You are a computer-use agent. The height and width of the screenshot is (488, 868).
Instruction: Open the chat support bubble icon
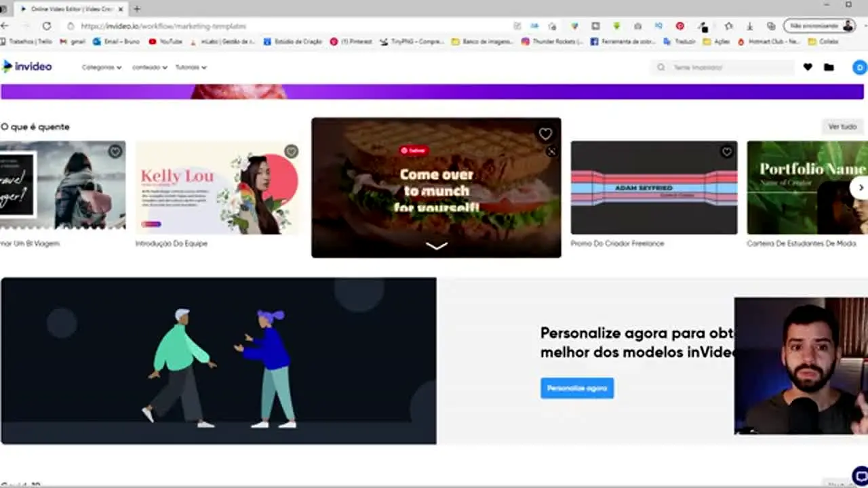860,475
